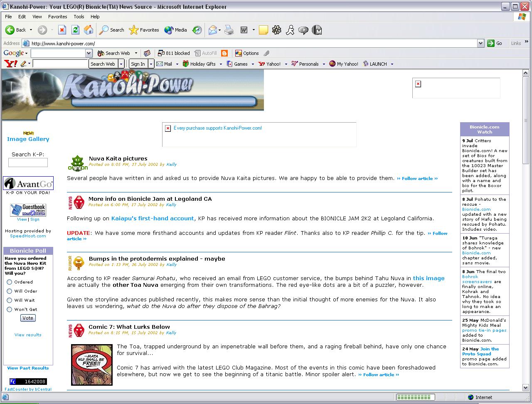The height and width of the screenshot is (404, 532).
Task: Open the View menu
Action: click(37, 17)
